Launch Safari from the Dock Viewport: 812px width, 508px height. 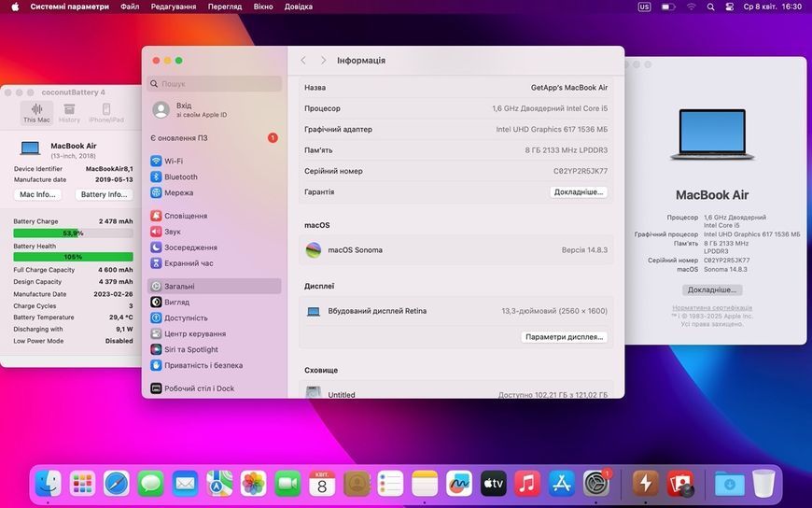coord(117,484)
